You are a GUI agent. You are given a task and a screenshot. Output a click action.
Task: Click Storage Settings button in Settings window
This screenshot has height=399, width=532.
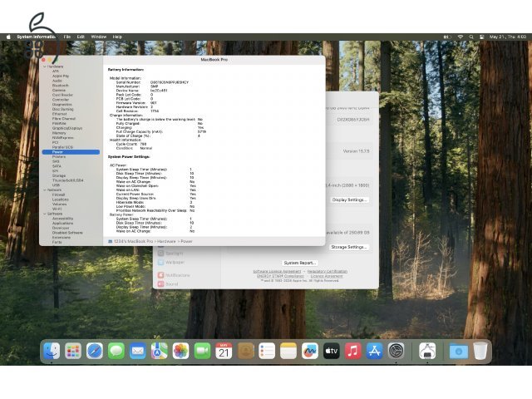(x=349, y=247)
